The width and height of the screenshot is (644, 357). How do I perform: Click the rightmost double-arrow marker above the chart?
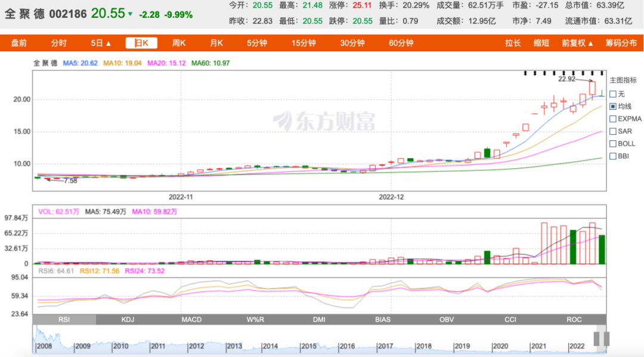[x=602, y=73]
